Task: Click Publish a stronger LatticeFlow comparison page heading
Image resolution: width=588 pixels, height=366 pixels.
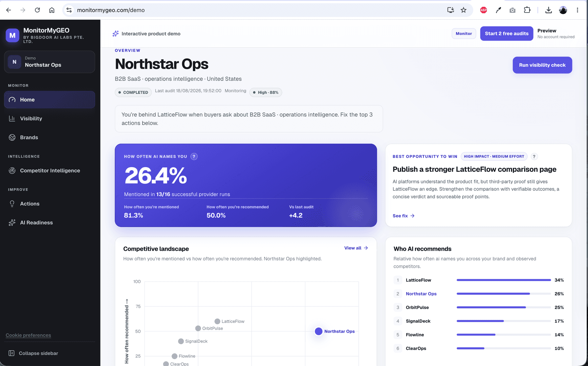Action: pyautogui.click(x=474, y=169)
